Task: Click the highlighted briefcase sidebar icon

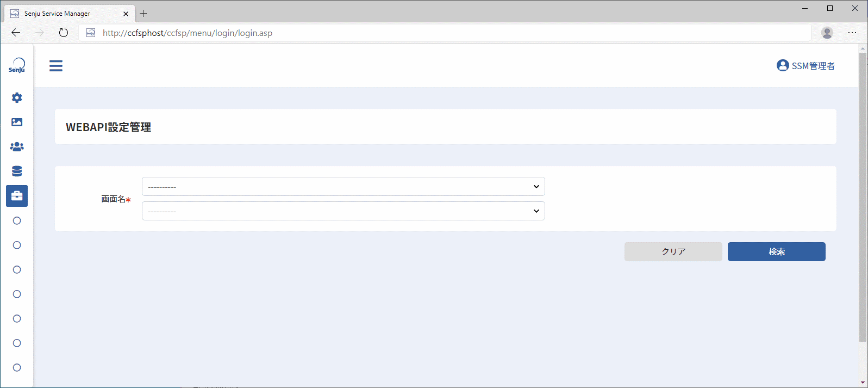Action: tap(17, 196)
